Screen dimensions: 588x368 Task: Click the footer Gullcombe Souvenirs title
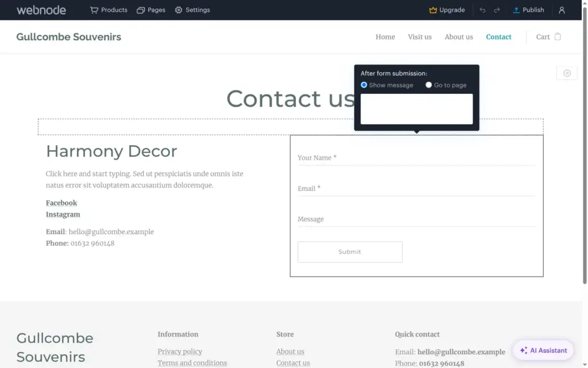pyautogui.click(x=55, y=347)
